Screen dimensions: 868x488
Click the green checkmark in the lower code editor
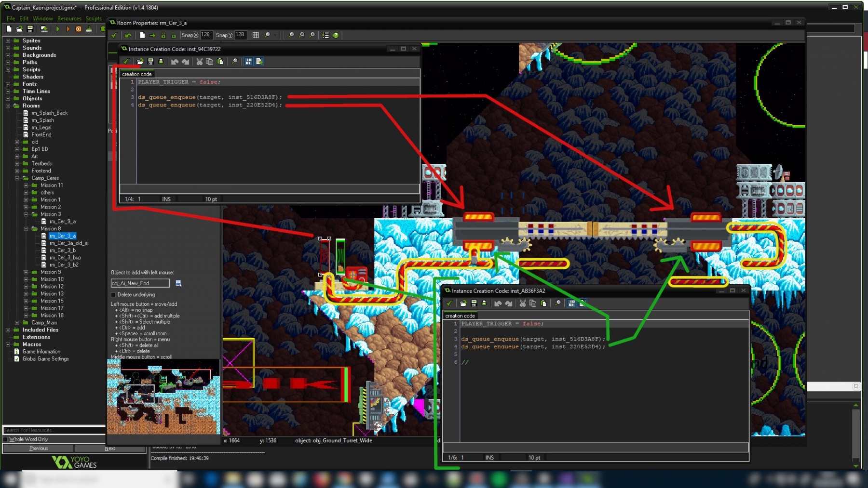click(449, 303)
